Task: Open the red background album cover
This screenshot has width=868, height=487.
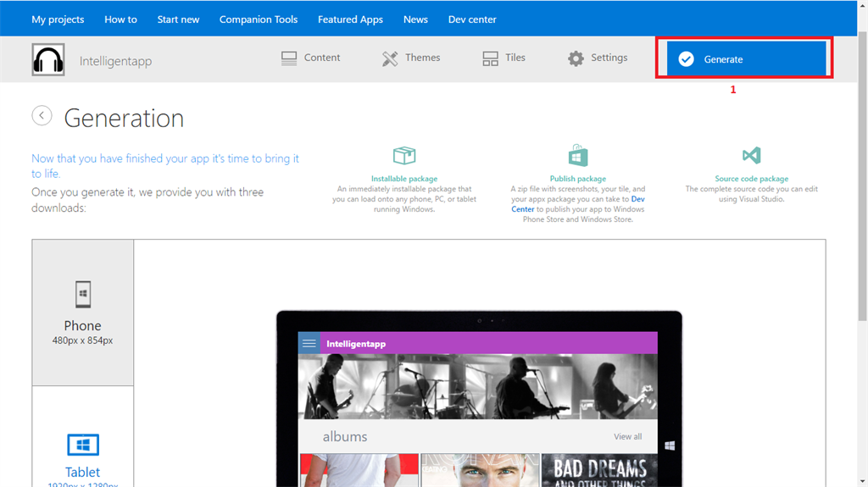Action: (359, 470)
